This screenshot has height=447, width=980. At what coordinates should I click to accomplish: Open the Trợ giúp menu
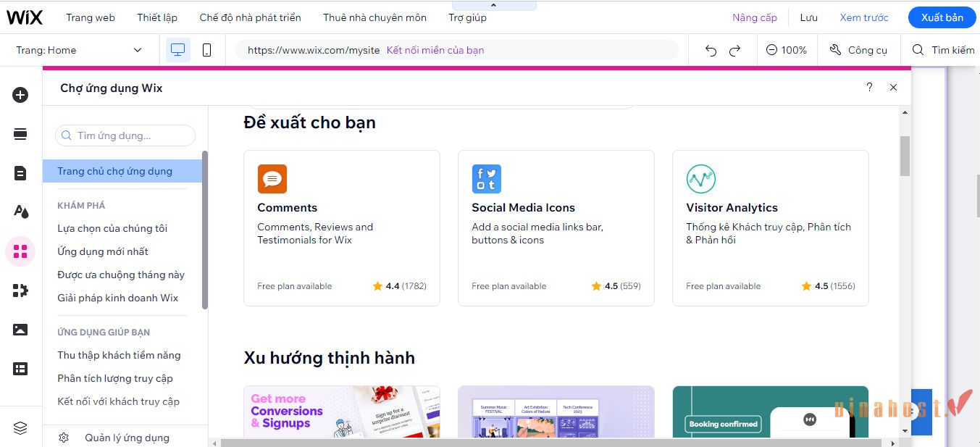467,17
